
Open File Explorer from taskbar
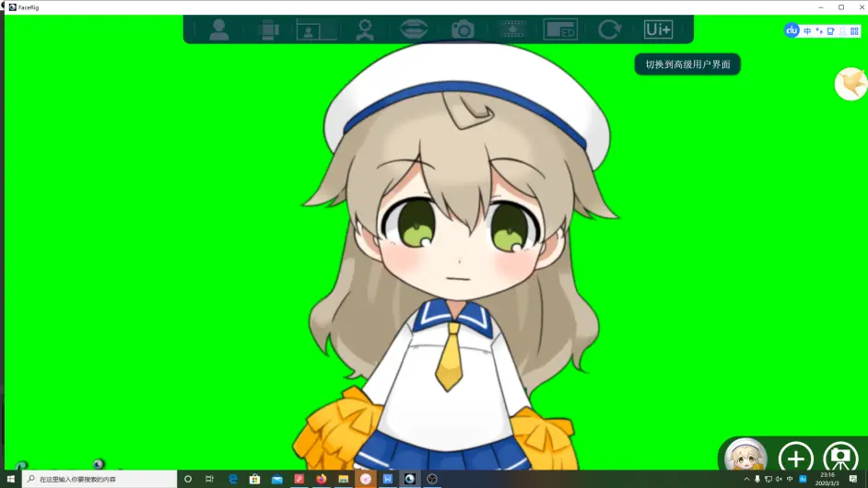343,479
